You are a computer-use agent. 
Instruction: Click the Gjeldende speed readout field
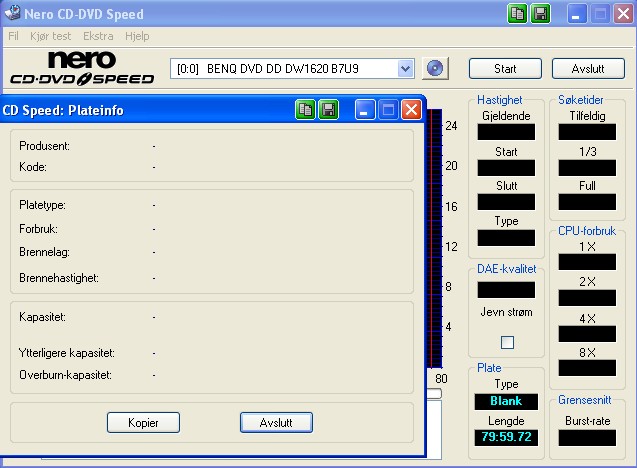506,132
